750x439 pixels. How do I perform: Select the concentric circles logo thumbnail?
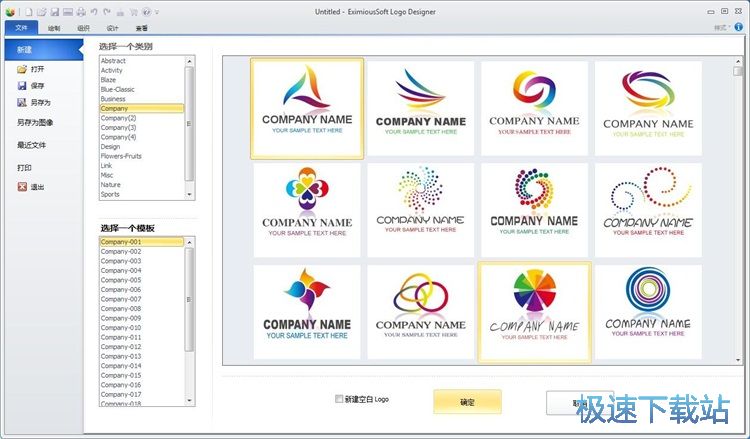coord(648,312)
